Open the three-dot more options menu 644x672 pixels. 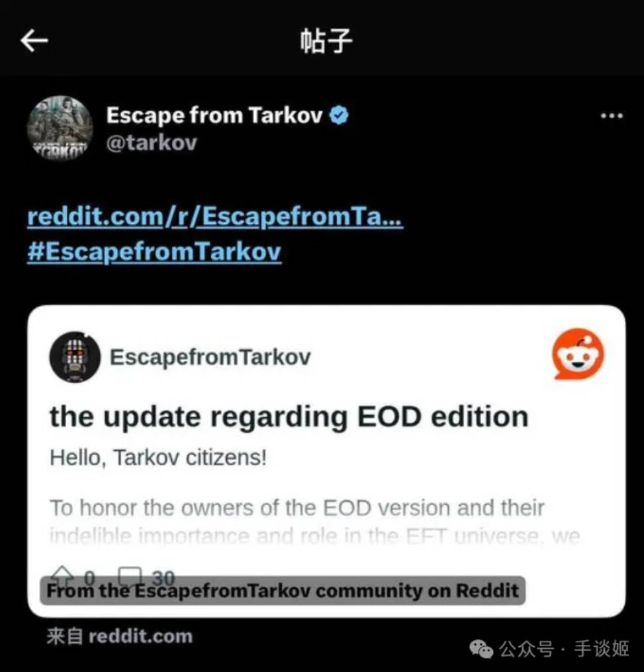(612, 116)
